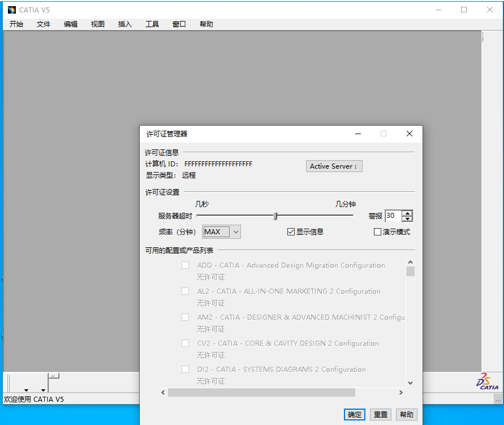Screen dimensions: 504x425
Task: Click the first toolbar dropdown arrow at bottom left
Action: (27, 390)
